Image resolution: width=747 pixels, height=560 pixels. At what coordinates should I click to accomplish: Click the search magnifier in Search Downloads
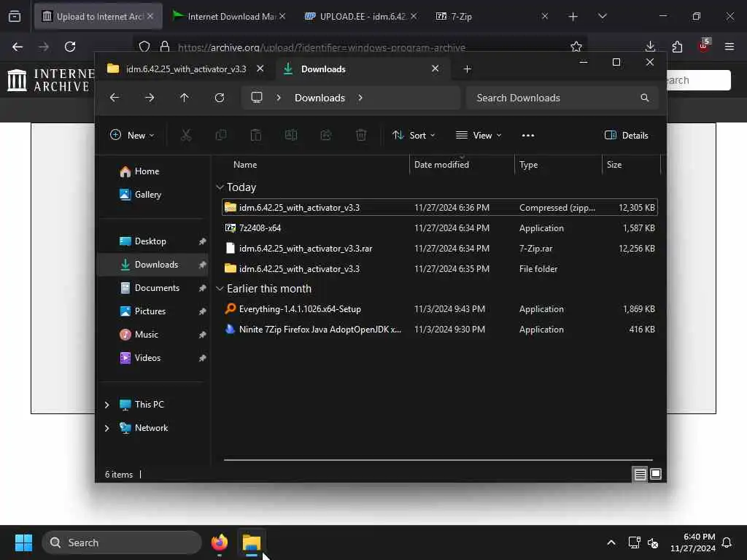(x=645, y=98)
